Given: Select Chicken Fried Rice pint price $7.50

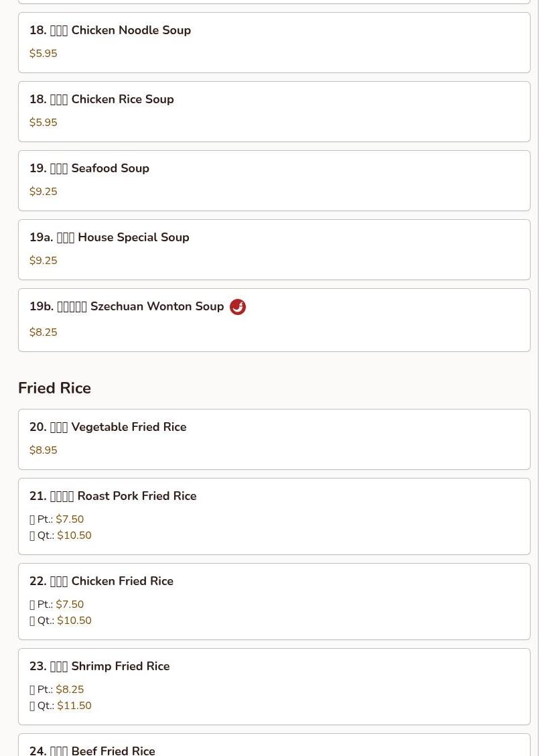Looking at the screenshot, I should [70, 605].
